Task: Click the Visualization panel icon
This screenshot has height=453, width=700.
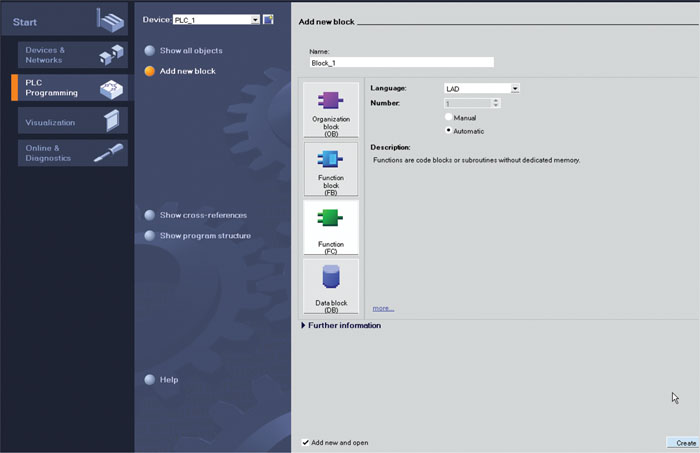Action: click(x=112, y=121)
